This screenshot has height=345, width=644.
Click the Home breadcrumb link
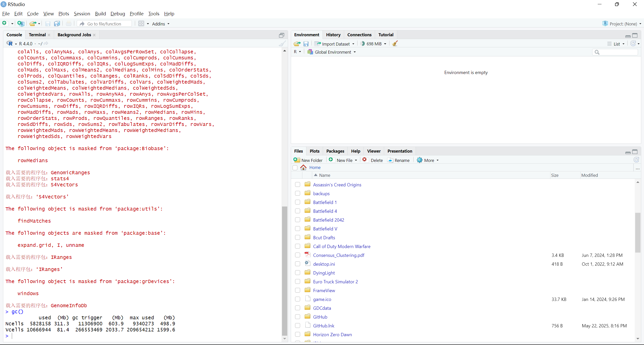315,167
